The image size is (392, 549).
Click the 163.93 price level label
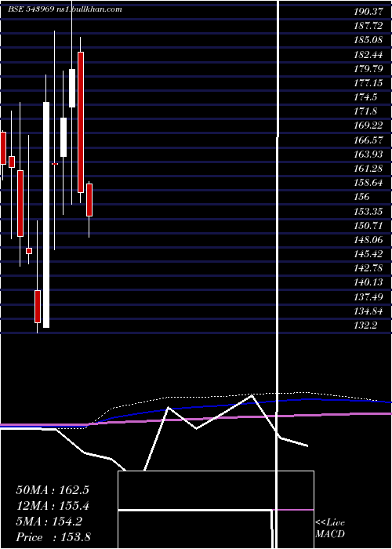pos(368,155)
